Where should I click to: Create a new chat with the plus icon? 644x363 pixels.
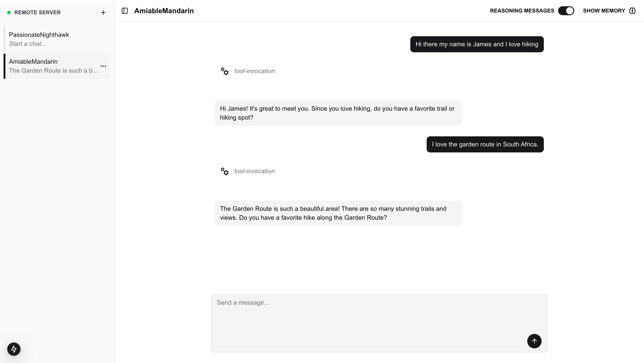[x=103, y=12]
